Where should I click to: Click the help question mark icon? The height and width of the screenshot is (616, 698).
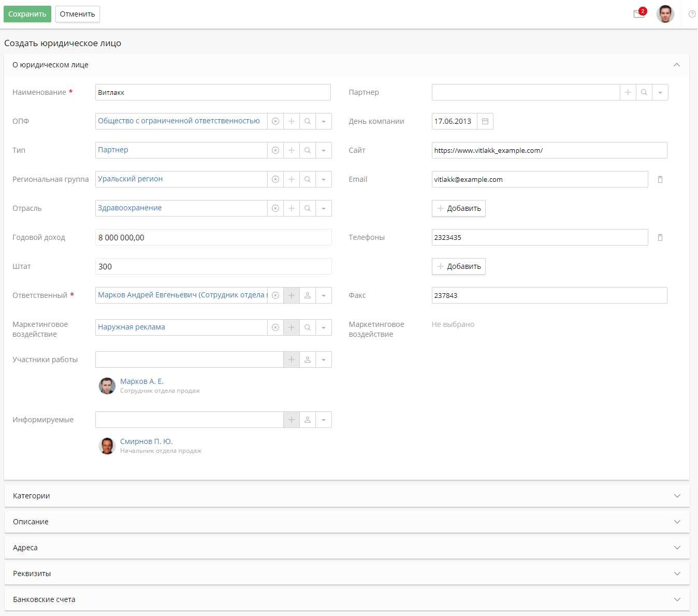692,14
